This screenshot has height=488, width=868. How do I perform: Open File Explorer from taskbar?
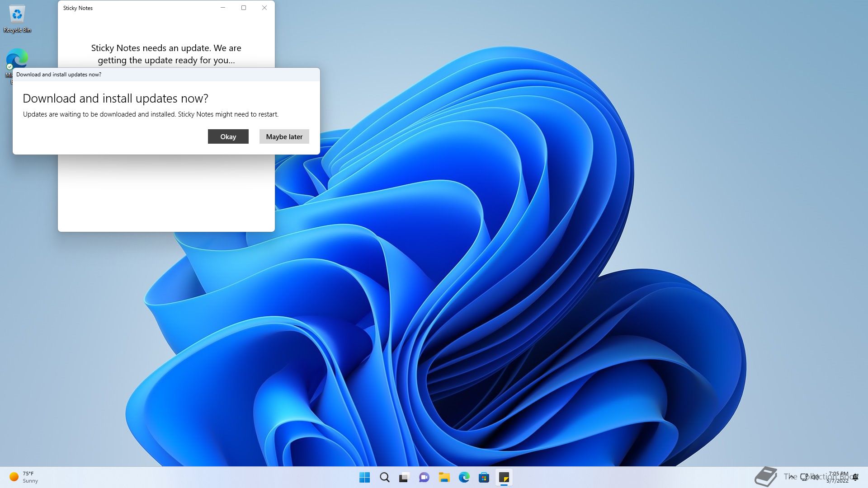[x=444, y=477]
